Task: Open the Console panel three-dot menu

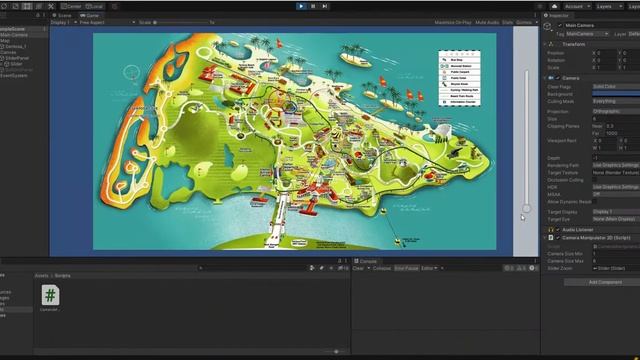Action: tap(535, 261)
